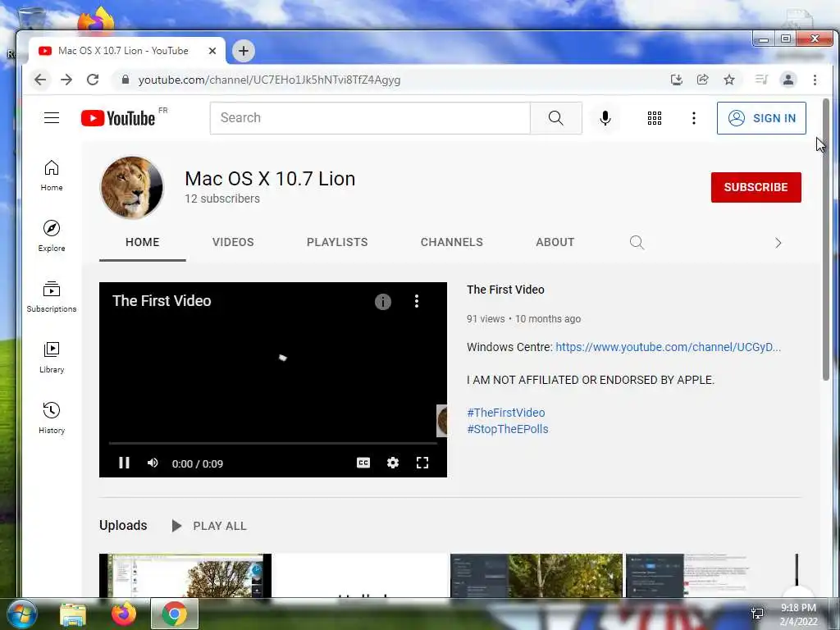Click the video progress bar
Viewport: 840px width, 630px height.
point(273,444)
